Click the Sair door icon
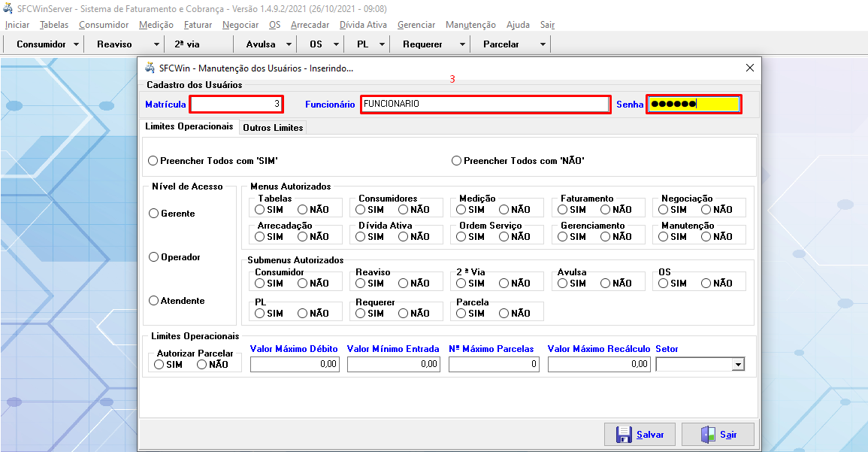This screenshot has width=868, height=452. click(707, 435)
